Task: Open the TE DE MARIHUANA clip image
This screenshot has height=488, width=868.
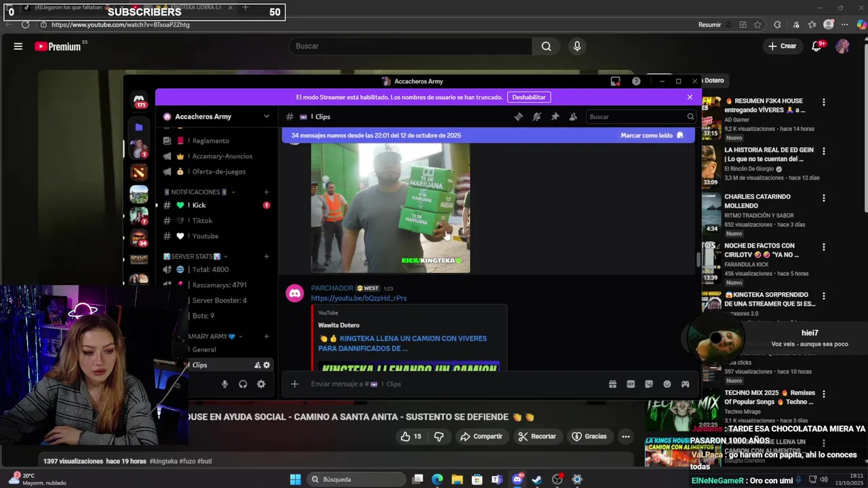Action: [x=391, y=207]
